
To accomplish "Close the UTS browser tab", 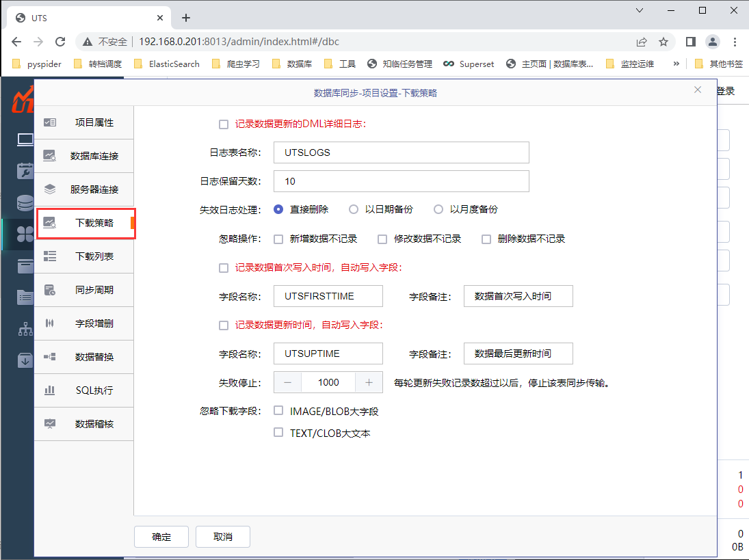I will point(160,18).
